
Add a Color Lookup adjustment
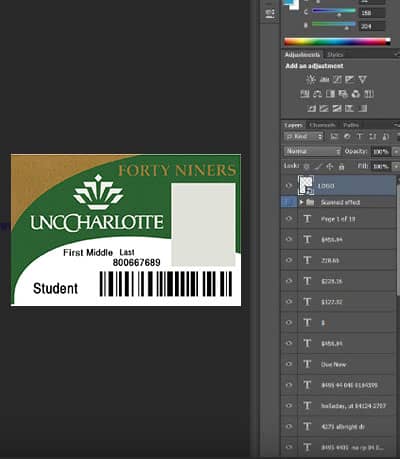click(x=369, y=94)
